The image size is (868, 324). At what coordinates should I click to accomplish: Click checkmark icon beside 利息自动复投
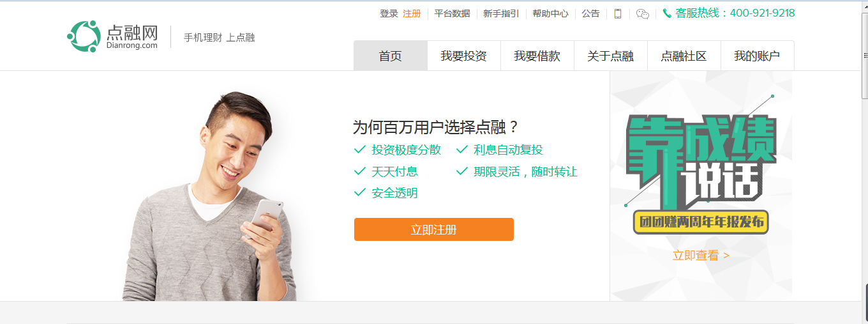(462, 150)
